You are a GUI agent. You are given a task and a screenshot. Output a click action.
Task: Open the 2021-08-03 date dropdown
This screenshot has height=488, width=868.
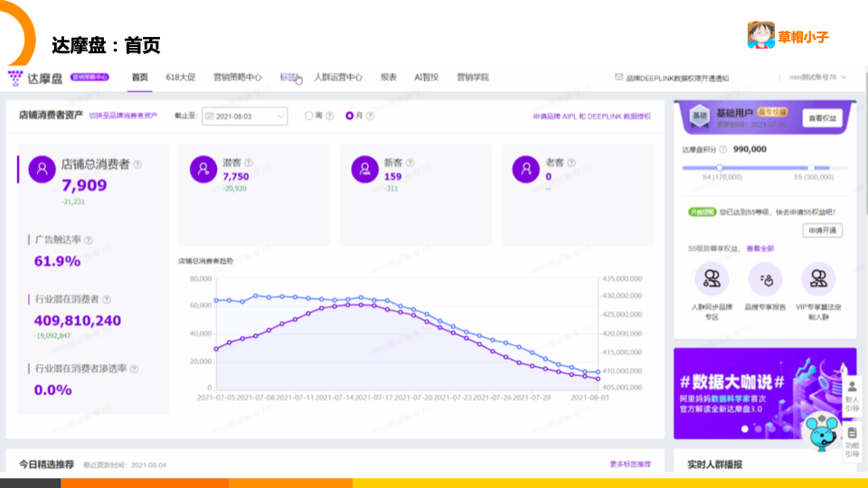(245, 117)
